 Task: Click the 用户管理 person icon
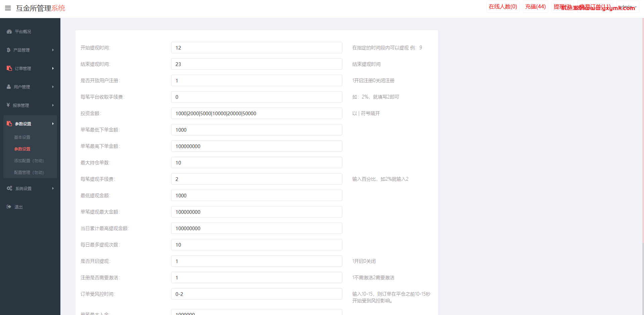point(9,87)
